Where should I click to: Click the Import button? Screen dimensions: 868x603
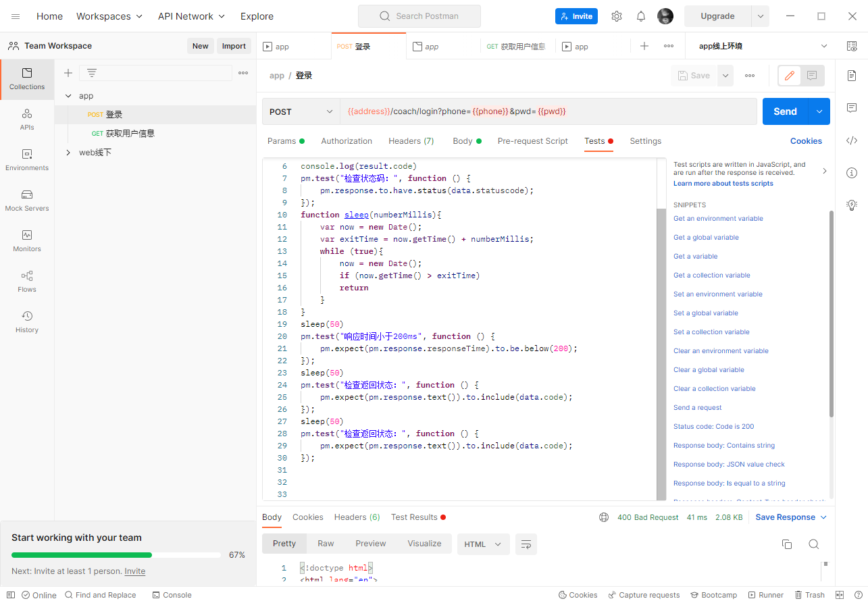pos(234,46)
